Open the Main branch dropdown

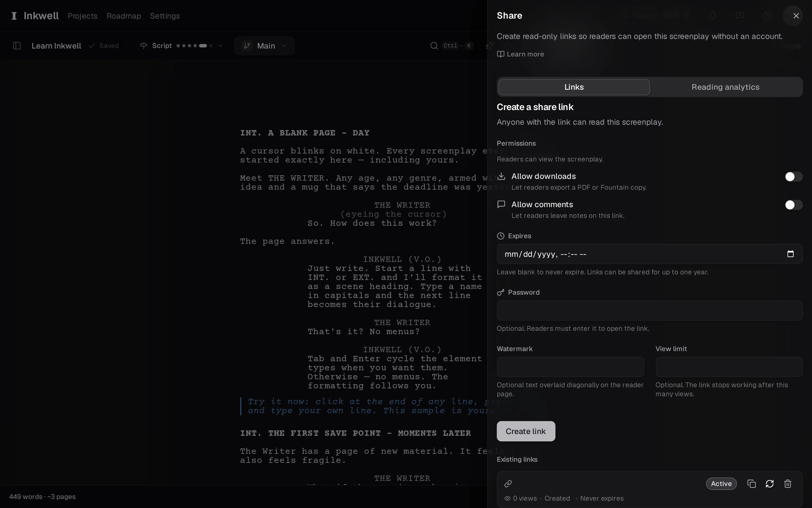[264, 46]
